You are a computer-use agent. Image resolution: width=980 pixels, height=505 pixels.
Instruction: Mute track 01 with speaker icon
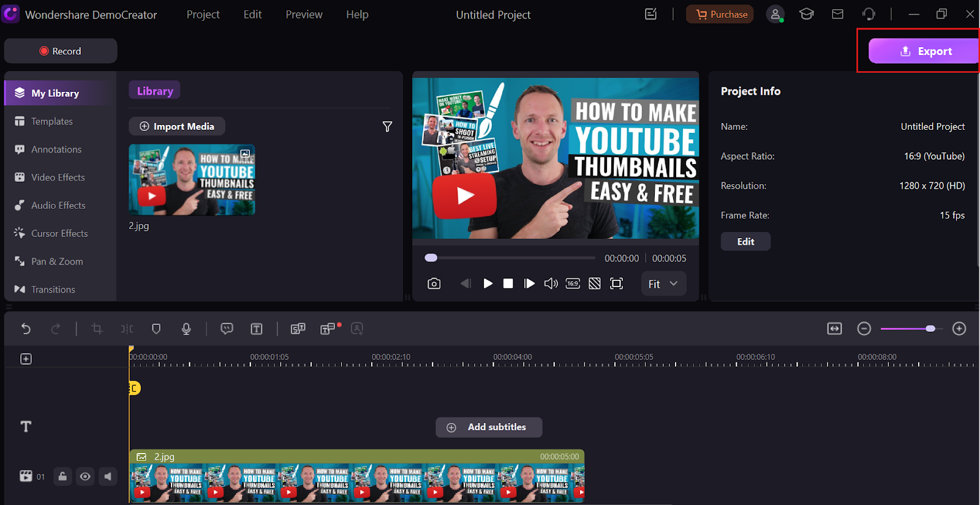point(108,476)
